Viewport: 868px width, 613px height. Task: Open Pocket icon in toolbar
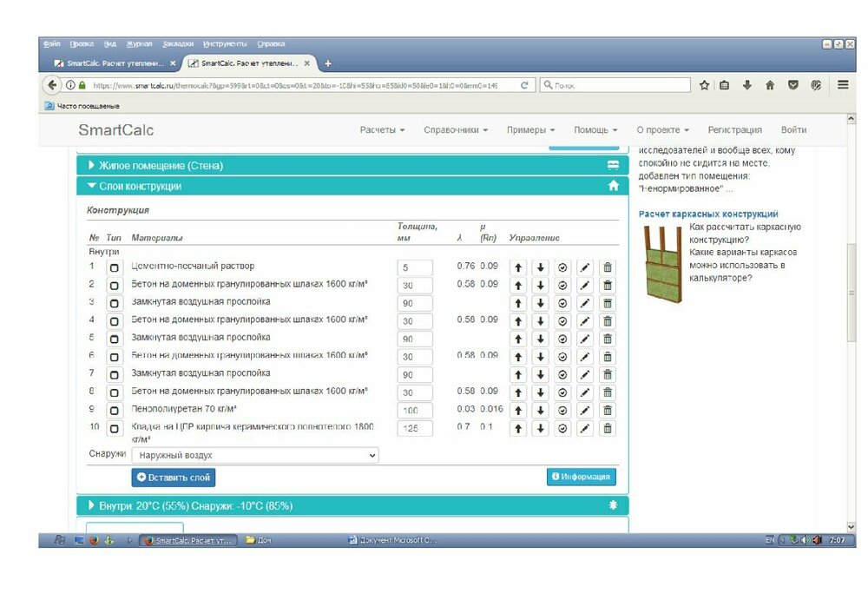[x=793, y=85]
